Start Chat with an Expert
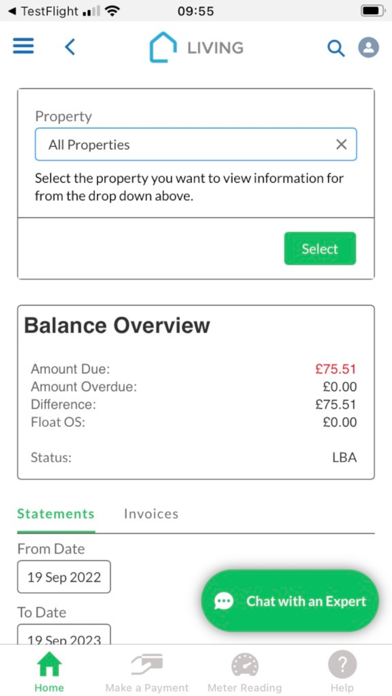The image size is (392, 696). pyautogui.click(x=290, y=601)
